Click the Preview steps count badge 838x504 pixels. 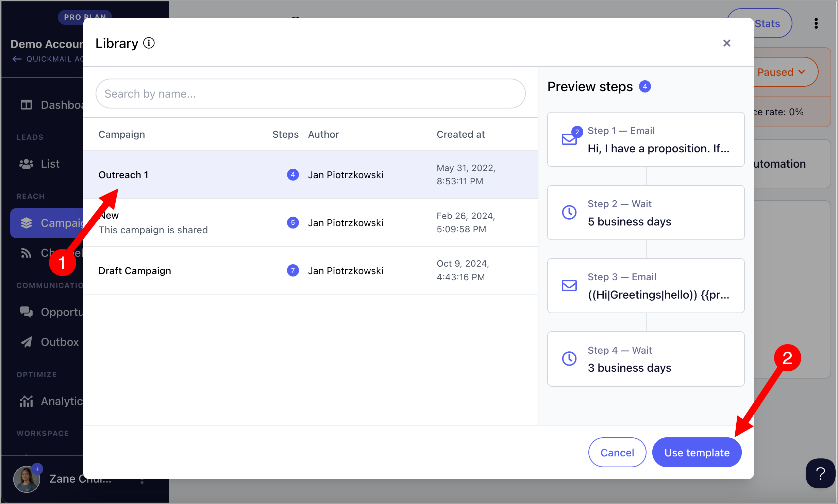[x=645, y=87]
